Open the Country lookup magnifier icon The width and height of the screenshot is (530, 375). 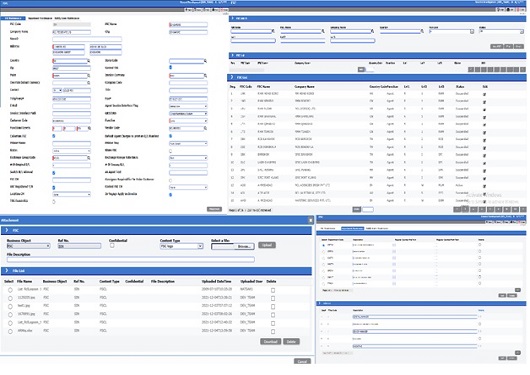(x=89, y=61)
